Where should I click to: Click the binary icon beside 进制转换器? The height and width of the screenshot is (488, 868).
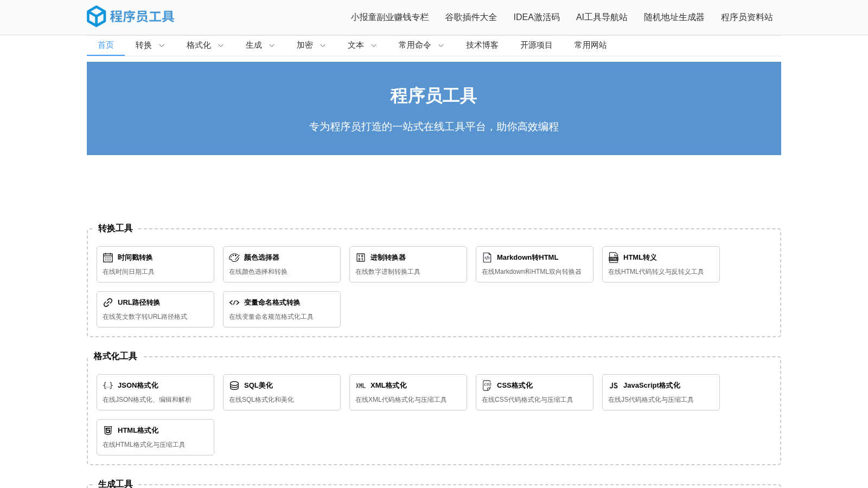click(361, 258)
